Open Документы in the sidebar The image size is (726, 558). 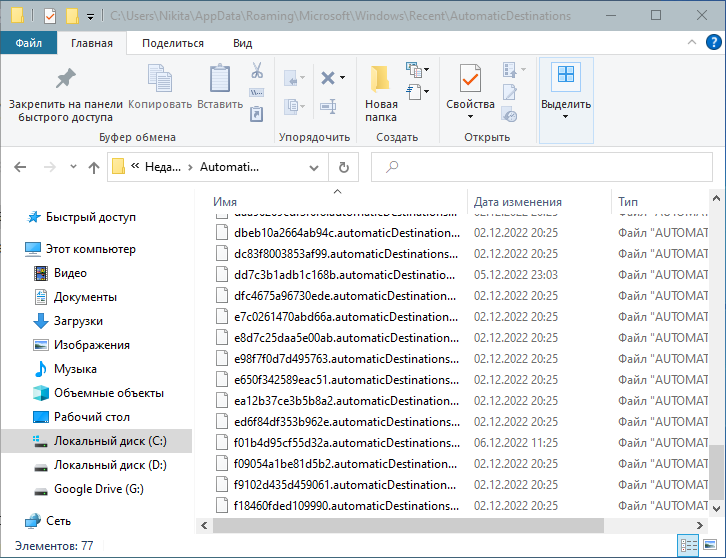click(85, 297)
